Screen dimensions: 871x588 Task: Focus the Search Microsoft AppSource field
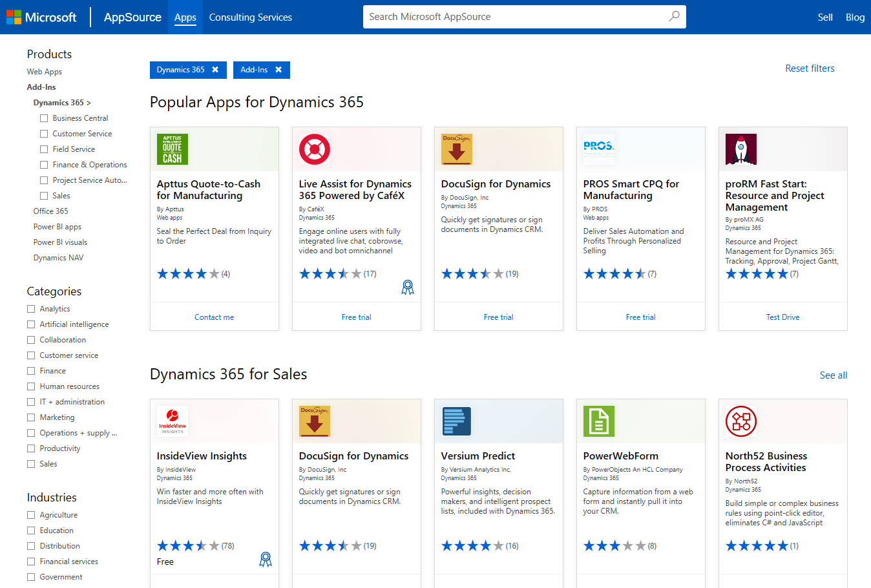tap(525, 17)
